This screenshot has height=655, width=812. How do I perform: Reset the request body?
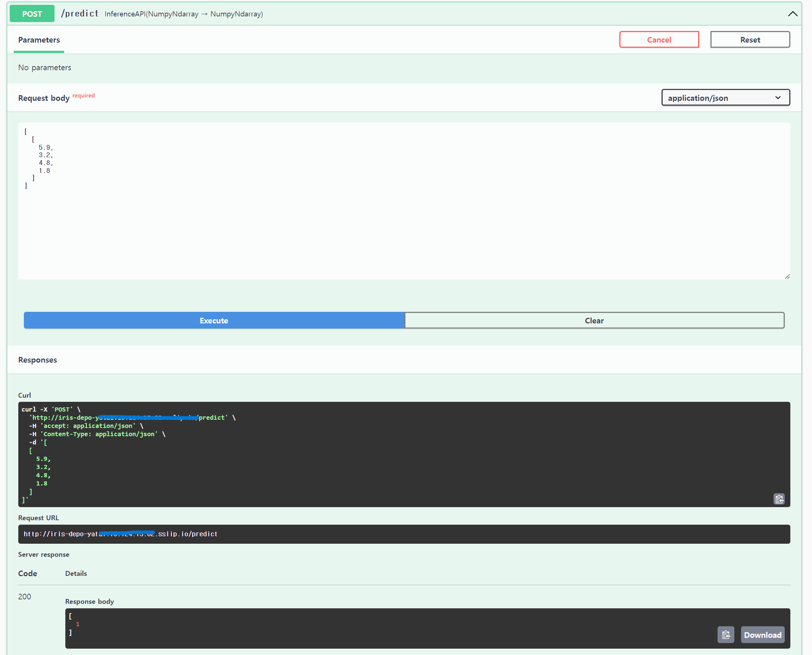[x=750, y=40]
